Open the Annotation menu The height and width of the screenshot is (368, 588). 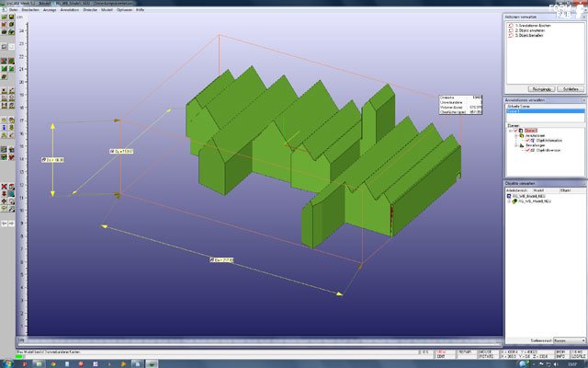tap(70, 10)
